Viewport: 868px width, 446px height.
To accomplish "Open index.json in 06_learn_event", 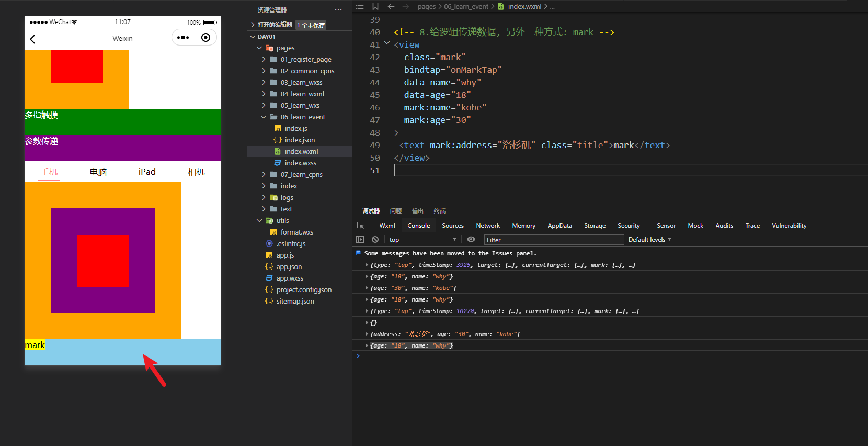I will (x=300, y=140).
